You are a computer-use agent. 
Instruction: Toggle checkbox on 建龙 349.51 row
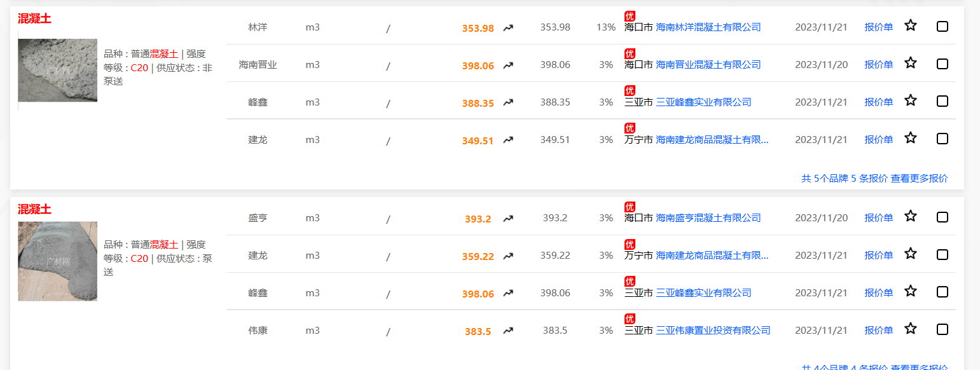[x=942, y=139]
